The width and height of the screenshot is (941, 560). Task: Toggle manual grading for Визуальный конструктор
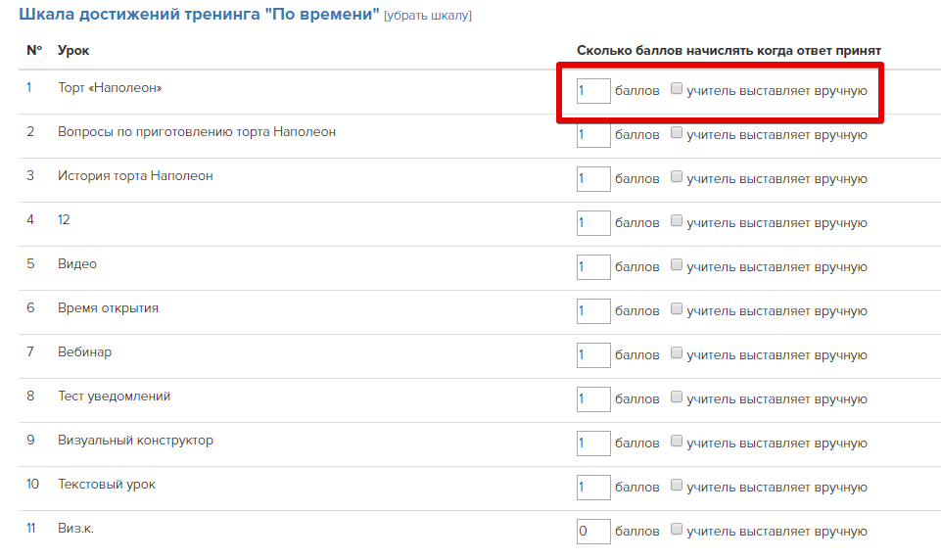(677, 442)
